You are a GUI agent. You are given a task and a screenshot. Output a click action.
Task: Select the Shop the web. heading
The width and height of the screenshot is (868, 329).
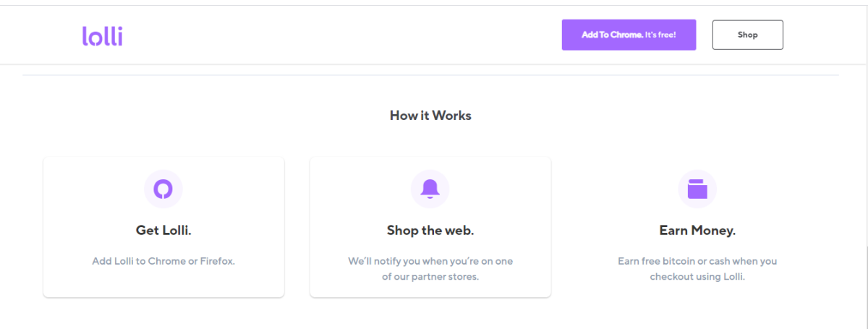pos(430,231)
